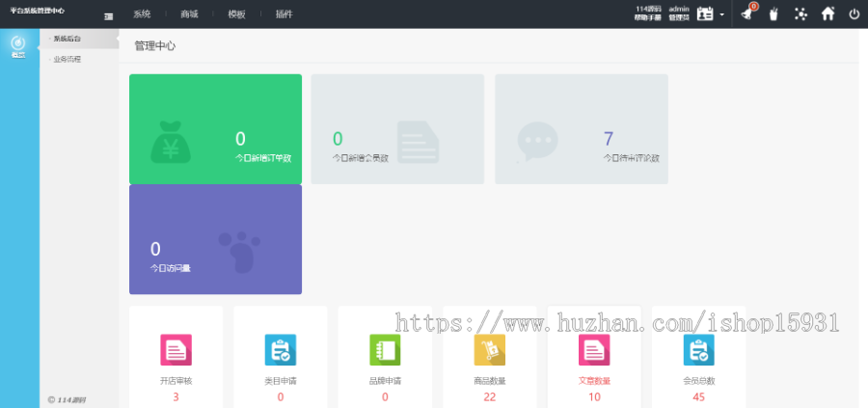868x408 pixels.
Task: Click the footprint icon on the visits card
Action: (x=238, y=253)
